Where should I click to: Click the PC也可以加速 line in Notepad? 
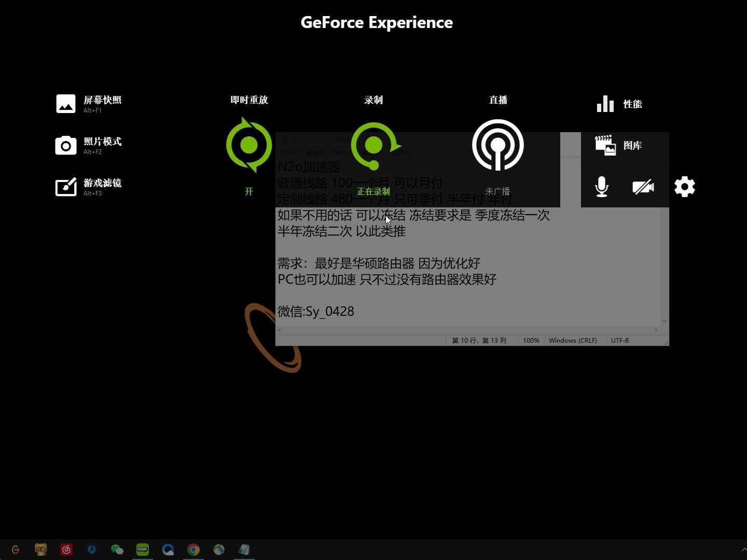pos(387,279)
